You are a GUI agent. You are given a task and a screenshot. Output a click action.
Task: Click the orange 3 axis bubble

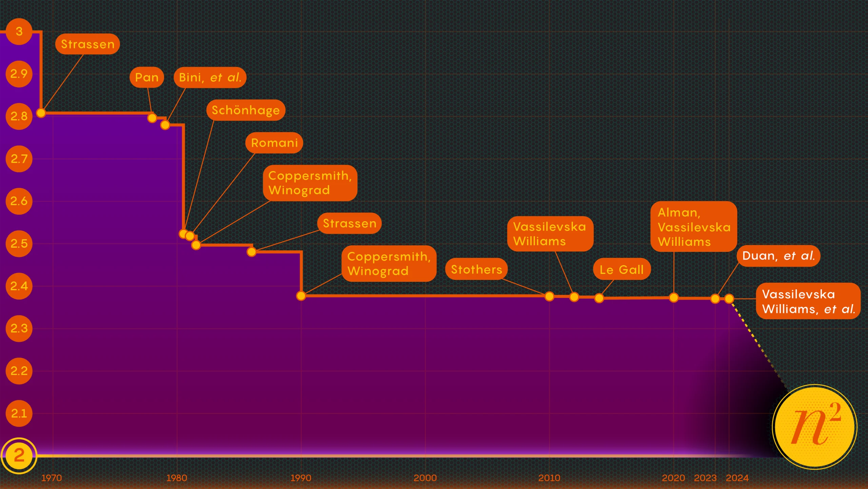[19, 32]
